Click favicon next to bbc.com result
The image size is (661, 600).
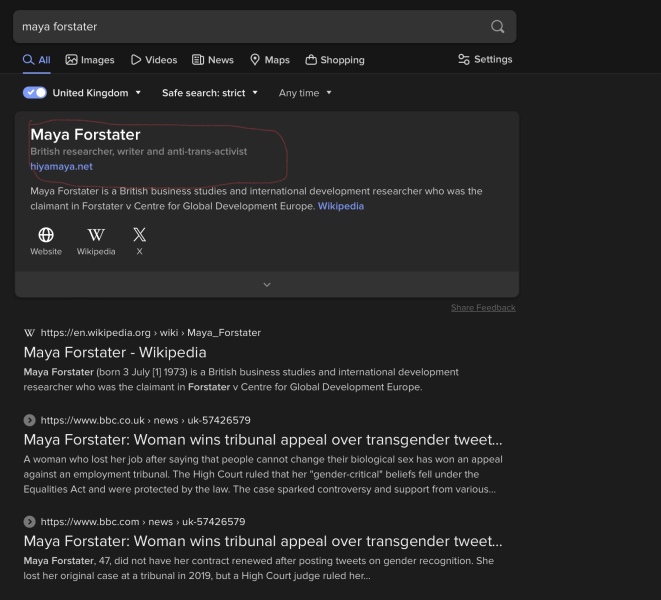point(29,522)
